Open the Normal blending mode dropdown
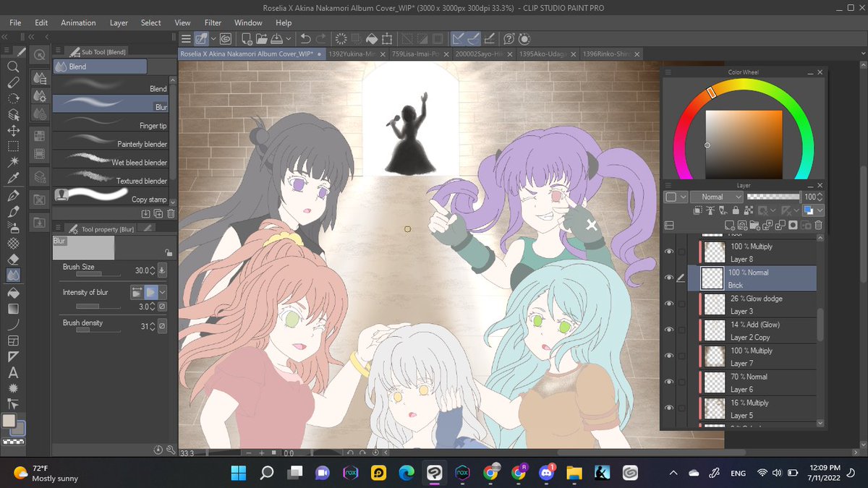The width and height of the screenshot is (868, 488). 717,197
